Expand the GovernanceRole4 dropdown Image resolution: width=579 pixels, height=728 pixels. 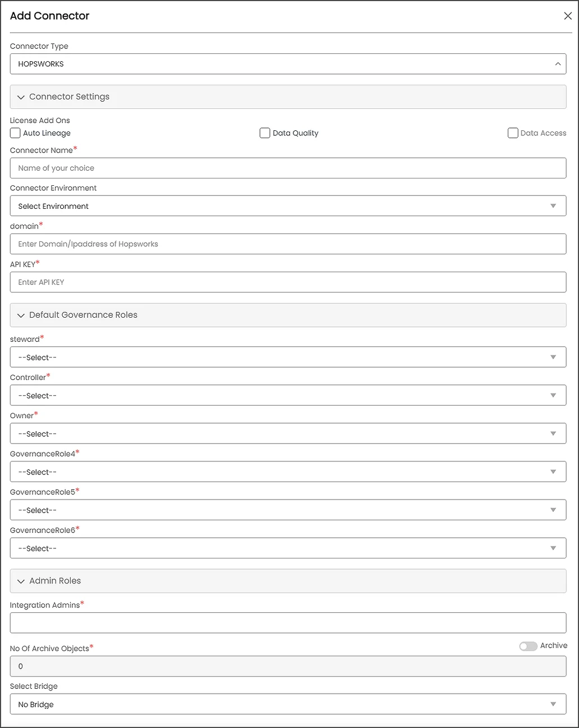pyautogui.click(x=288, y=472)
